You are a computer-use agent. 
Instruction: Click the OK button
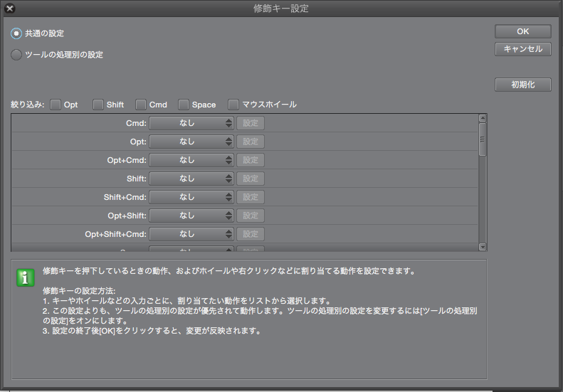[522, 31]
